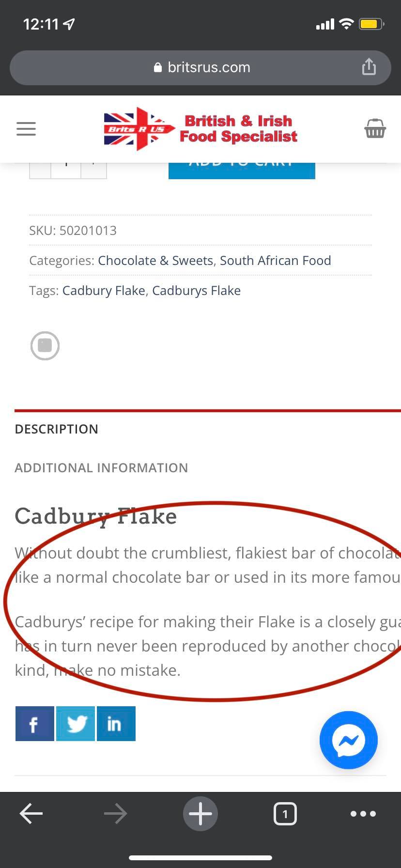Click the Brits R Us logo
Image resolution: width=401 pixels, height=868 pixels.
(200, 129)
